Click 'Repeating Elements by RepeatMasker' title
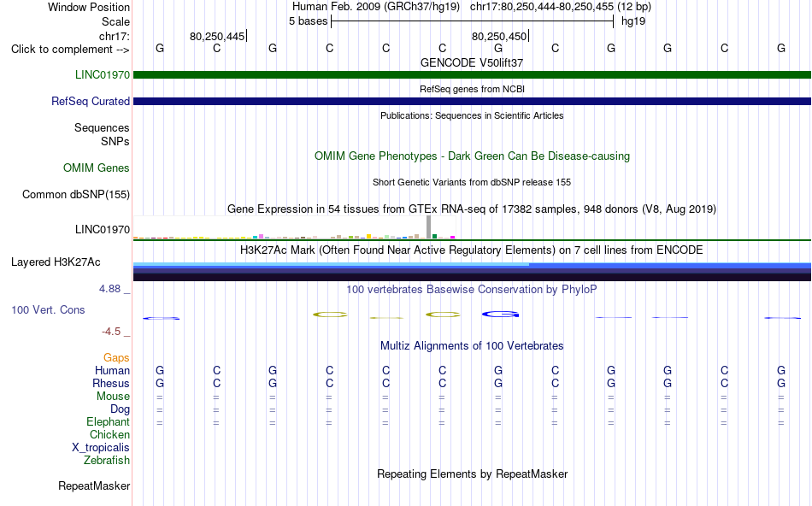 pos(472,474)
